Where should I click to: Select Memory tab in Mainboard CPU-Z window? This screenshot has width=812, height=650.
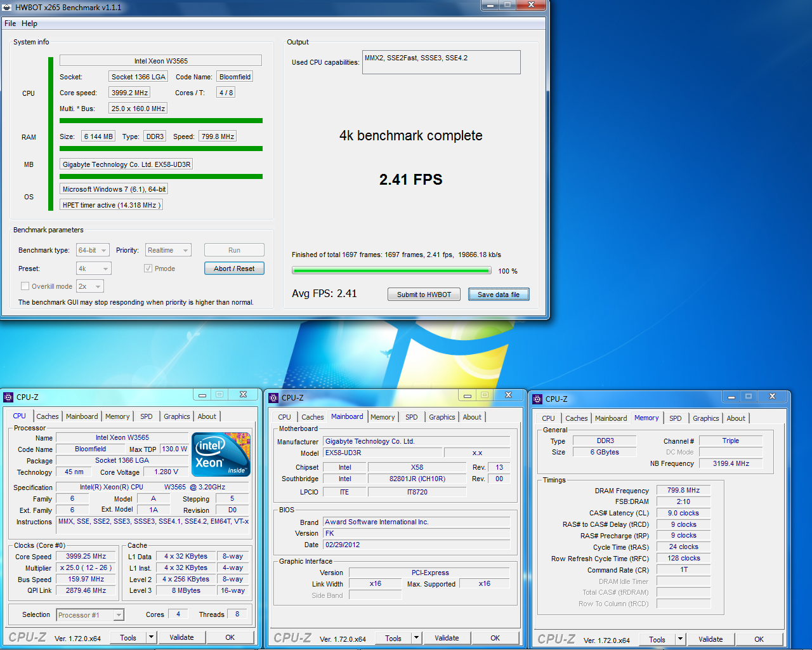tap(383, 417)
